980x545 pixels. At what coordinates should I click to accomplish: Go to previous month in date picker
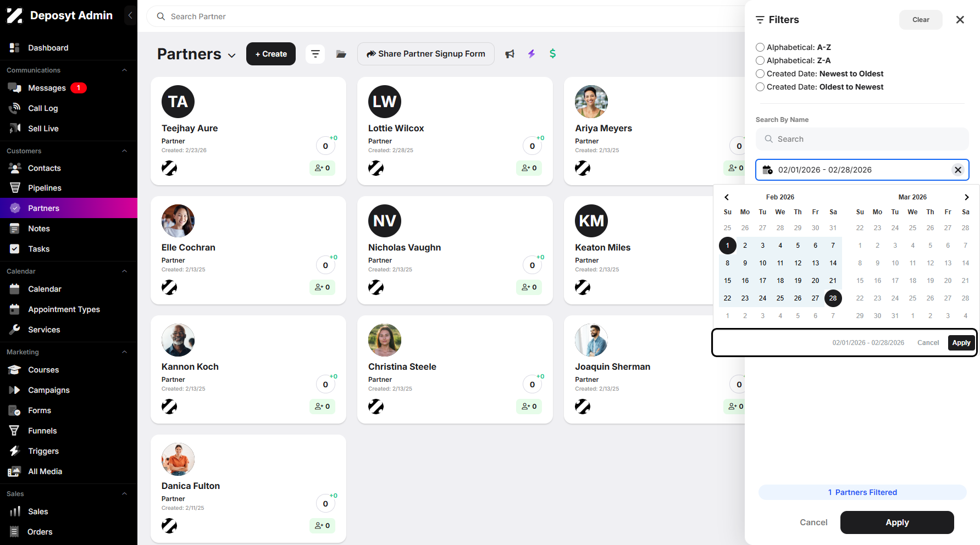(727, 197)
